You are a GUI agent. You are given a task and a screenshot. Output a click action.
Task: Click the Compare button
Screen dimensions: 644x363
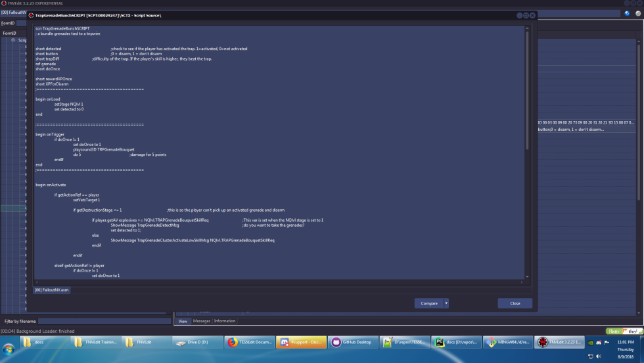pyautogui.click(x=428, y=303)
